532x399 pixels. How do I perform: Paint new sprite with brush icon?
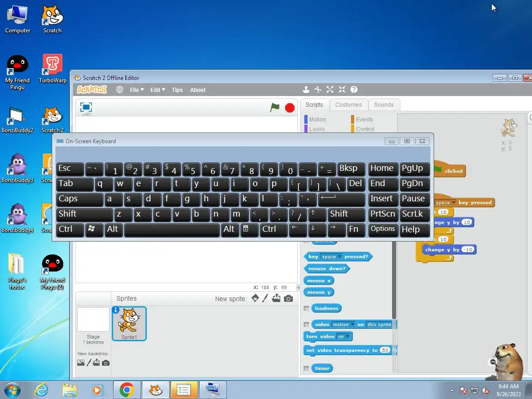[265, 298]
